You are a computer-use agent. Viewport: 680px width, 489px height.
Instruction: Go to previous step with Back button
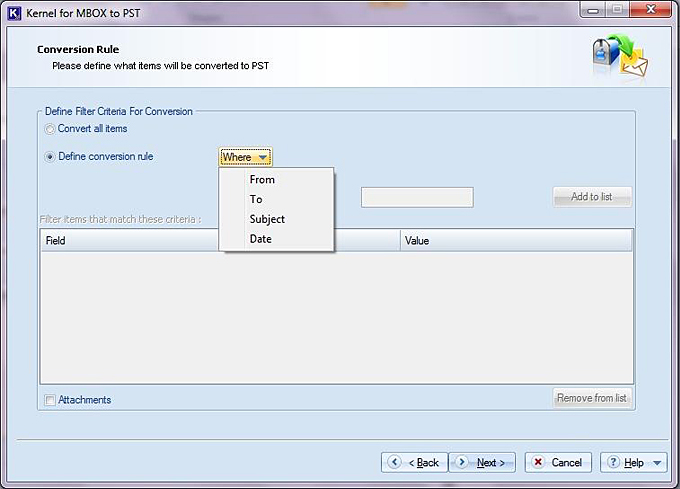pyautogui.click(x=414, y=463)
